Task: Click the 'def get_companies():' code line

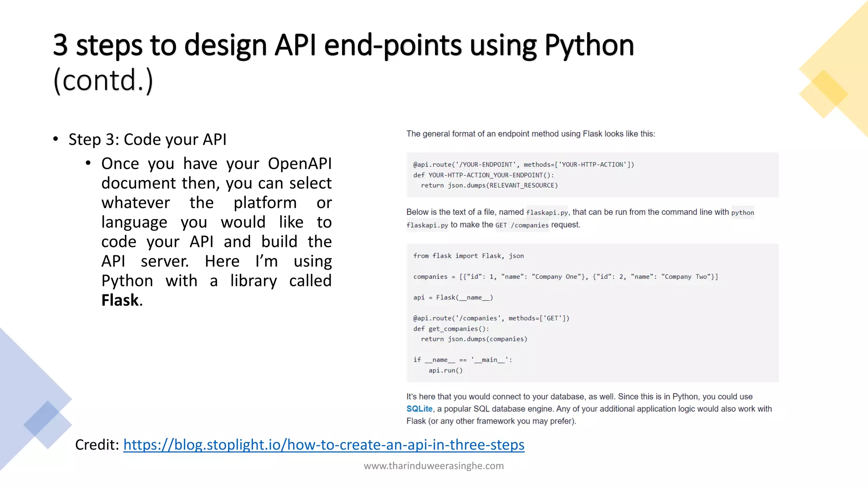Action: (451, 329)
